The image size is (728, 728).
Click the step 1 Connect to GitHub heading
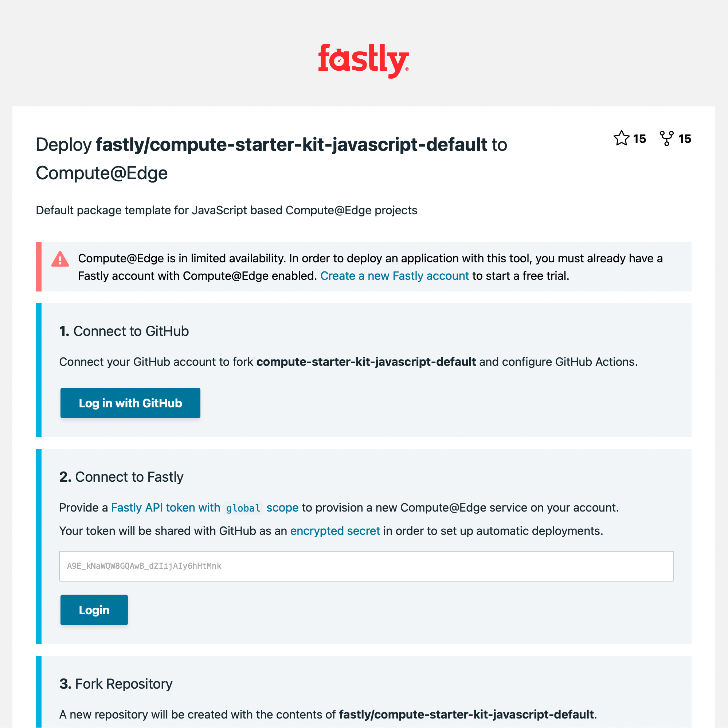tap(124, 331)
